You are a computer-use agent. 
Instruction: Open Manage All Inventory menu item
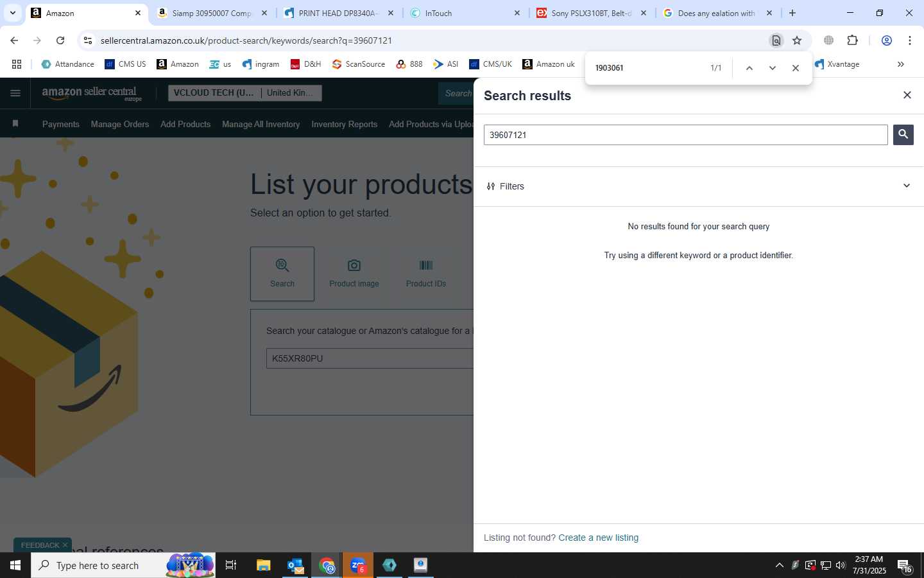261,124
